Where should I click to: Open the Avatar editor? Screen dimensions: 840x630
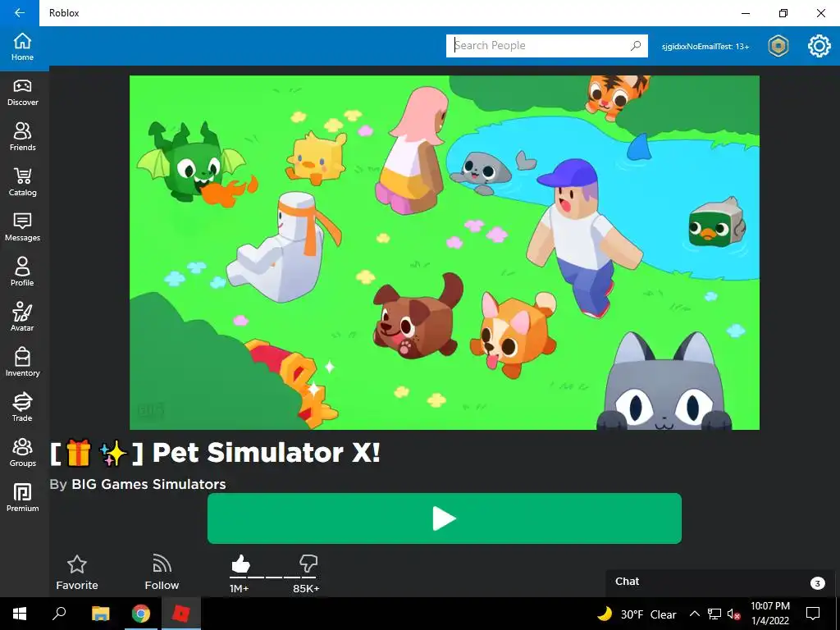(22, 317)
